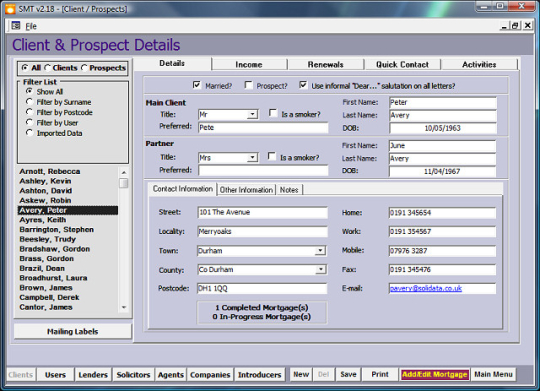Click the Add/Edit Mortgage button
This screenshot has height=391, width=540.
tap(435, 374)
